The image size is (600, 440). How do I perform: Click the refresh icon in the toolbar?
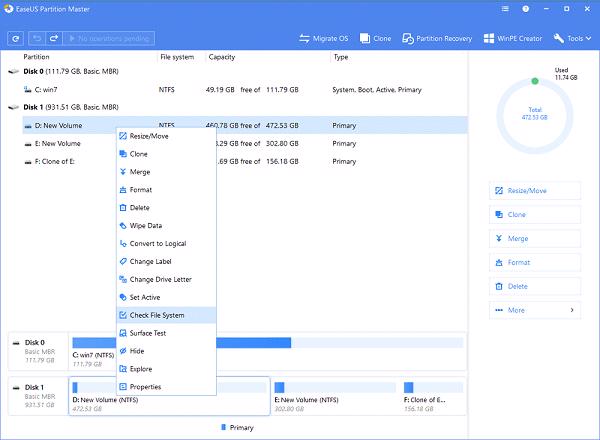coord(15,39)
